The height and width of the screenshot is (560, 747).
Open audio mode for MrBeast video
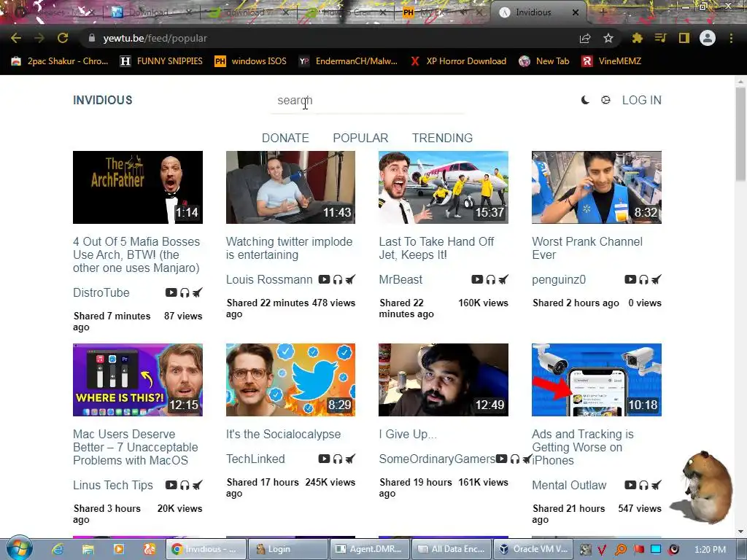[x=491, y=279]
